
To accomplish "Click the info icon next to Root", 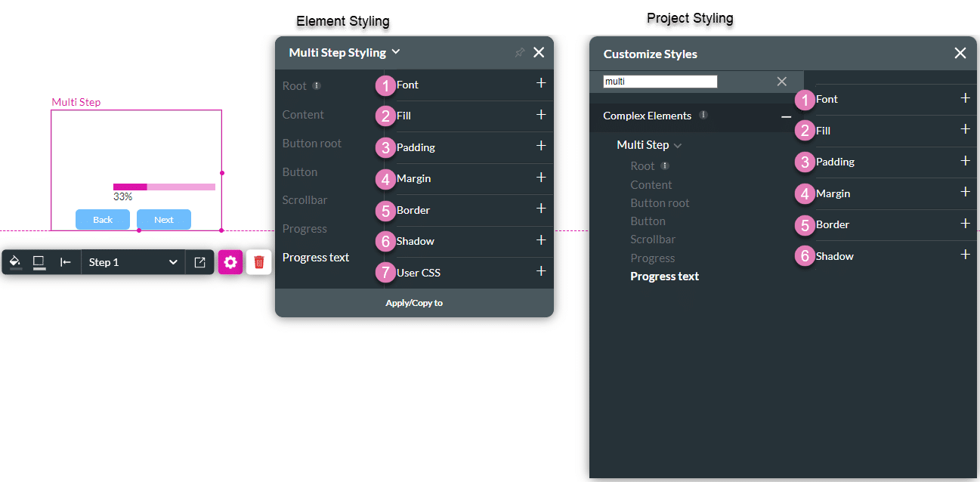I will pos(317,85).
